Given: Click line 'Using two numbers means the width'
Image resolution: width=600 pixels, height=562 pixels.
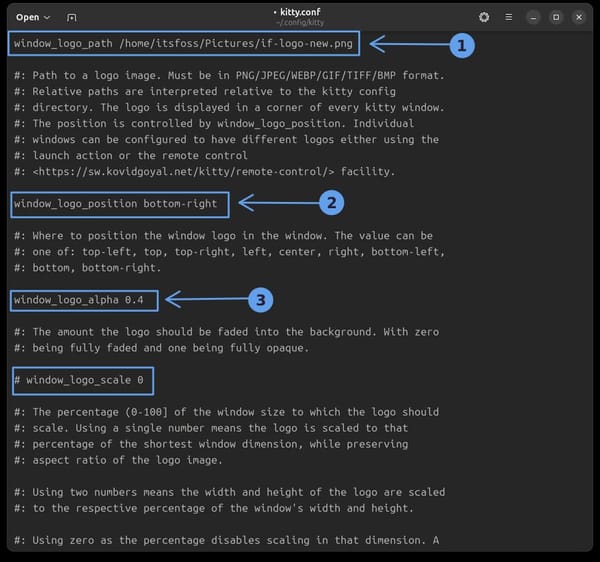Looking at the screenshot, I should coord(229,492).
